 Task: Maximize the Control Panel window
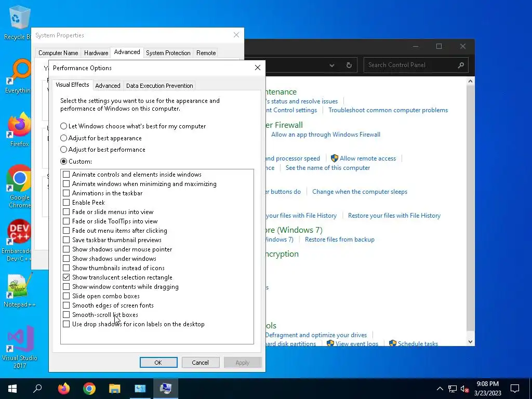click(438, 46)
